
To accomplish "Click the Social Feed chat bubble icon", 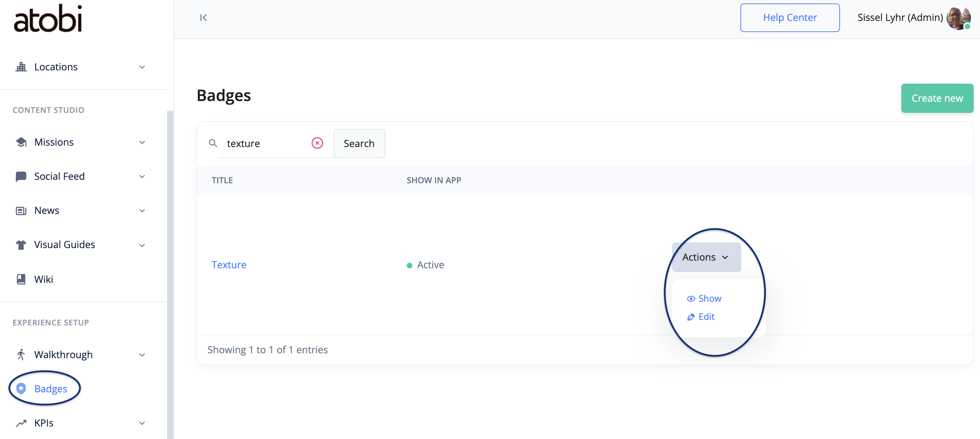I will tap(21, 176).
